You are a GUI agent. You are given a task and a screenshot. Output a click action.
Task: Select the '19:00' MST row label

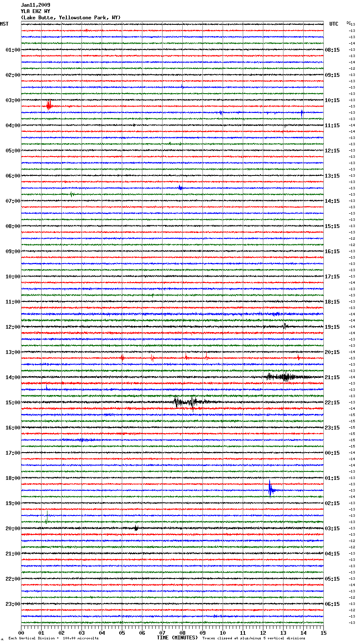pos(13,503)
